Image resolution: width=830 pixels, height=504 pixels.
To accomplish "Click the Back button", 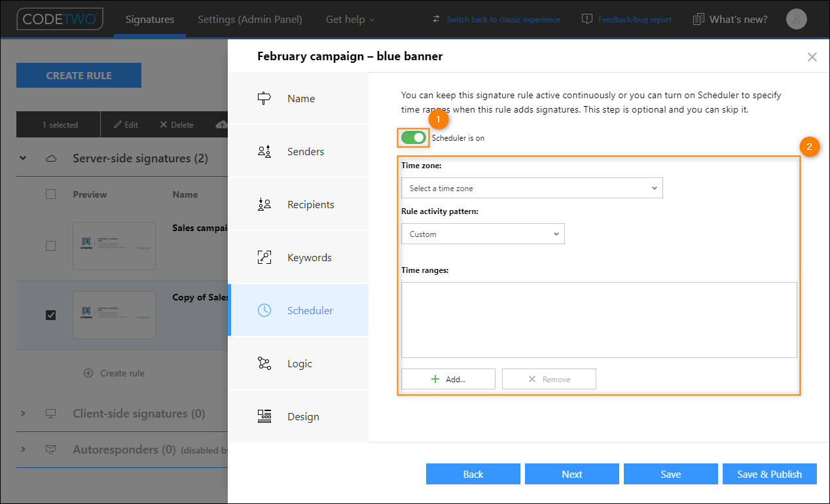I will [473, 474].
